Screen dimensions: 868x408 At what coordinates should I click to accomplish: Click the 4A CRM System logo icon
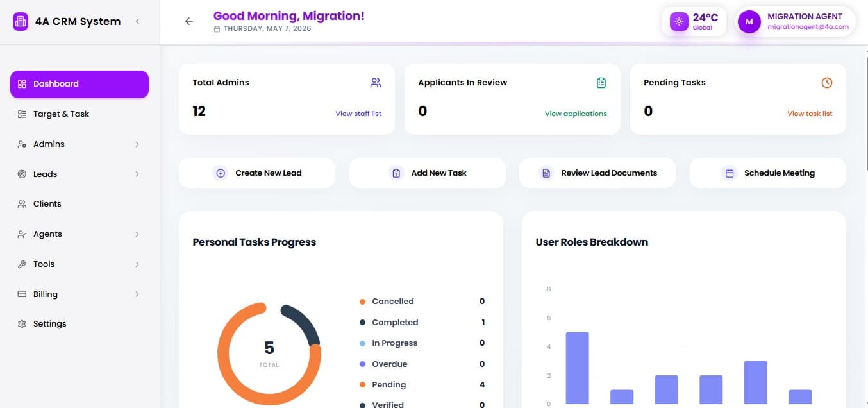pyautogui.click(x=21, y=22)
